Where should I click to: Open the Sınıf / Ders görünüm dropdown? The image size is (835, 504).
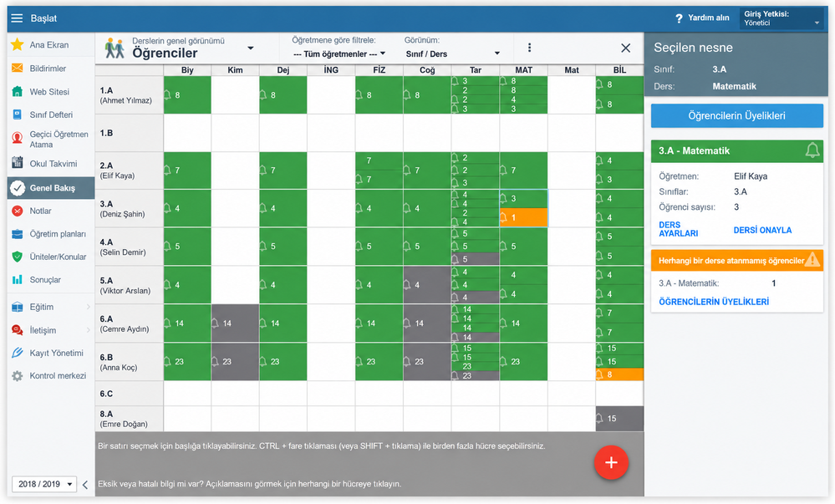453,53
